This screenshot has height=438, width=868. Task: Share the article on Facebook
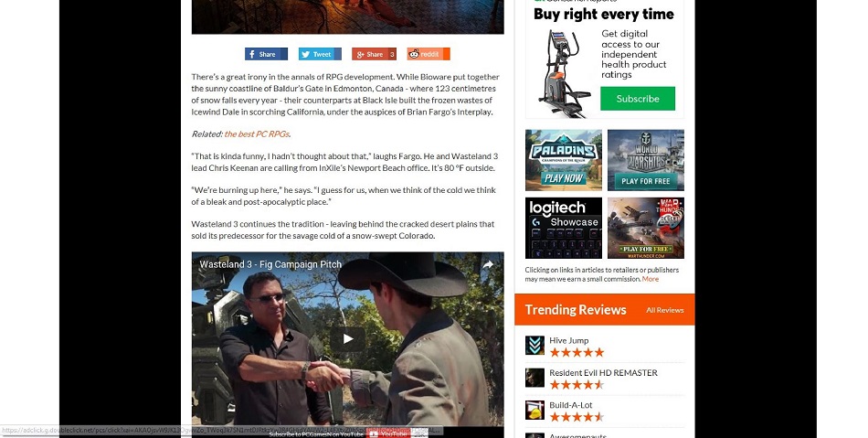pos(266,54)
